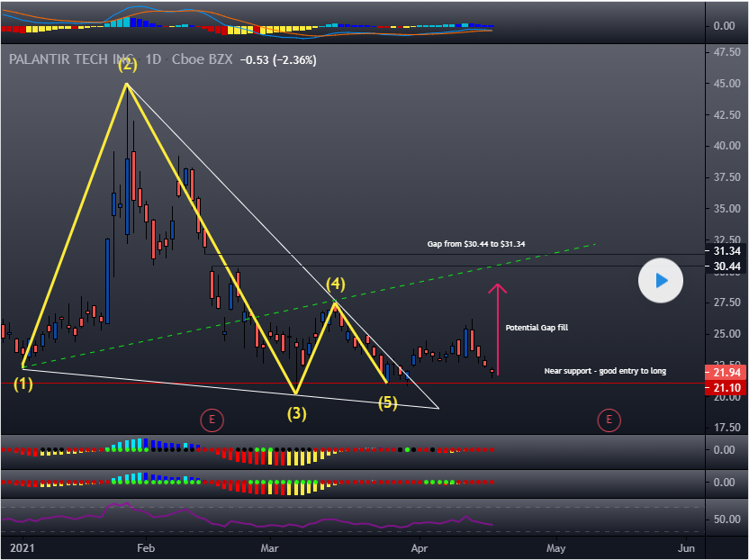This screenshot has height=560, width=749.
Task: Click the left earnings 'E' marker near March
Action: pos(212,419)
